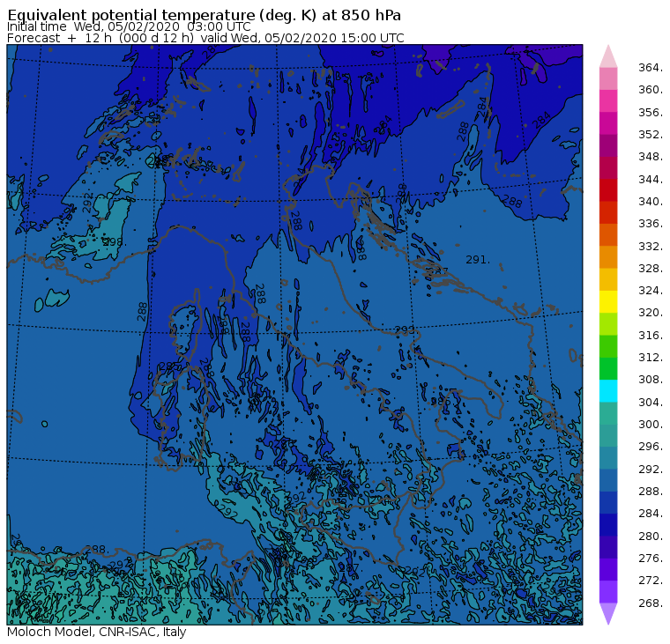Pick the orange colorbar band between 328 and 332
670x644 pixels.
click(x=608, y=257)
